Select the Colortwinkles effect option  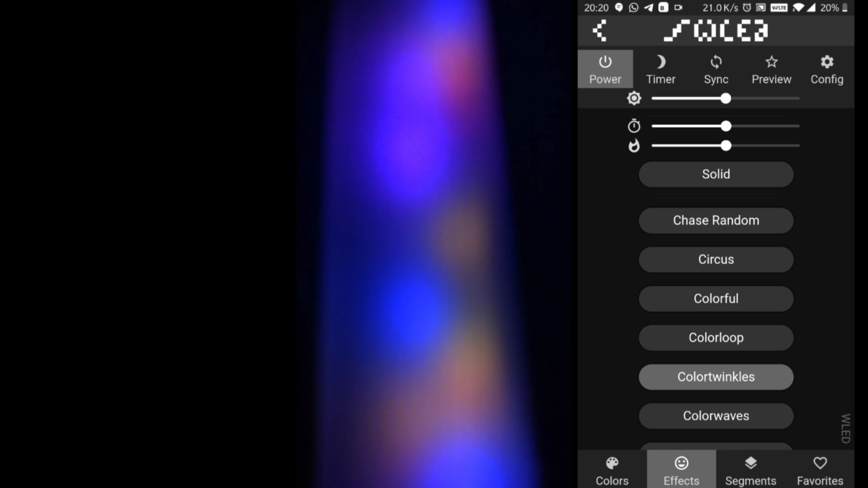pyautogui.click(x=716, y=376)
